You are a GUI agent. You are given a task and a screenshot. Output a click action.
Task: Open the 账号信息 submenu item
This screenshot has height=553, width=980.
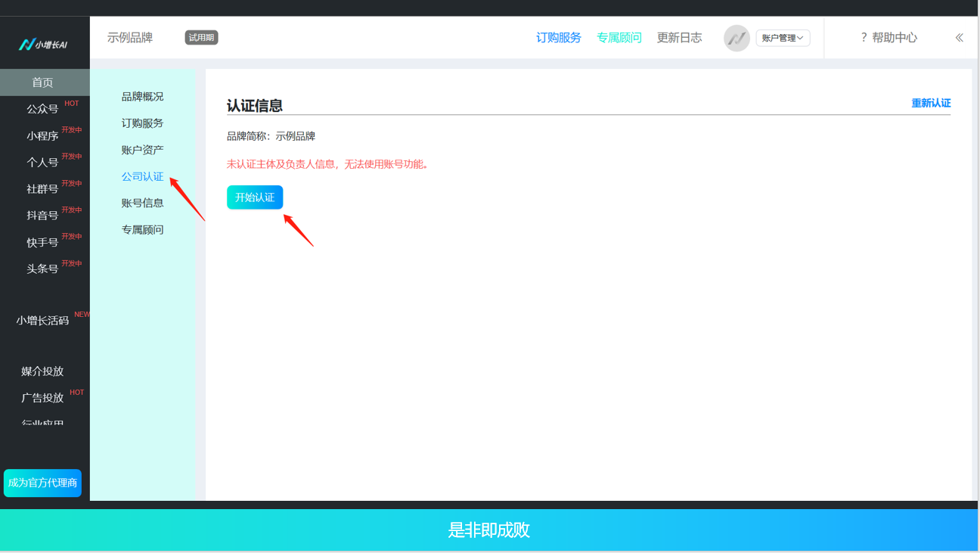142,203
